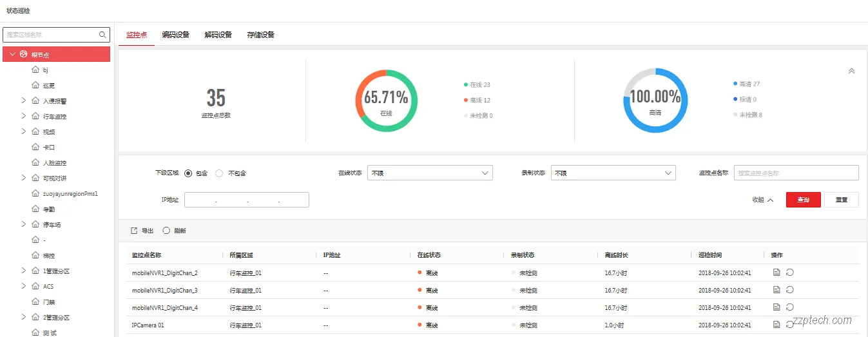This screenshot has height=337, width=868.
Task: Click re-inspect icon for mobileNVR1_DigitChan_4 row
Action: point(790,307)
